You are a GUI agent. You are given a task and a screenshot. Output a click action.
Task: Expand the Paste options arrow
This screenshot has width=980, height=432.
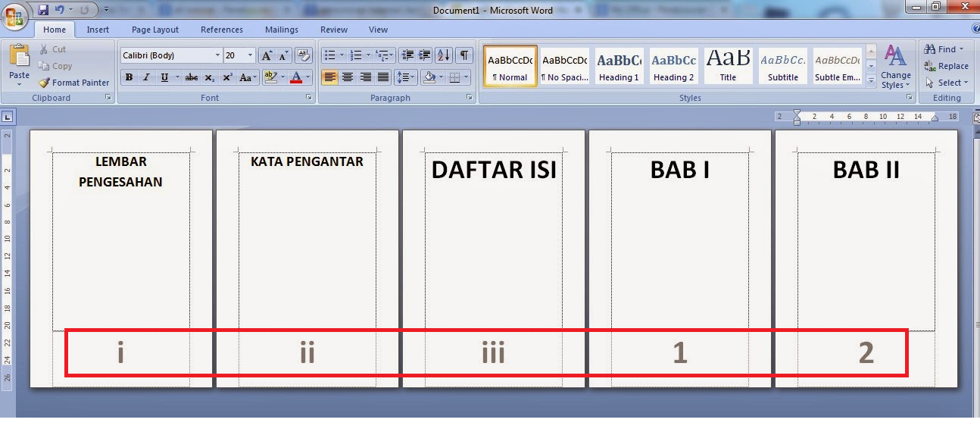pyautogui.click(x=19, y=83)
